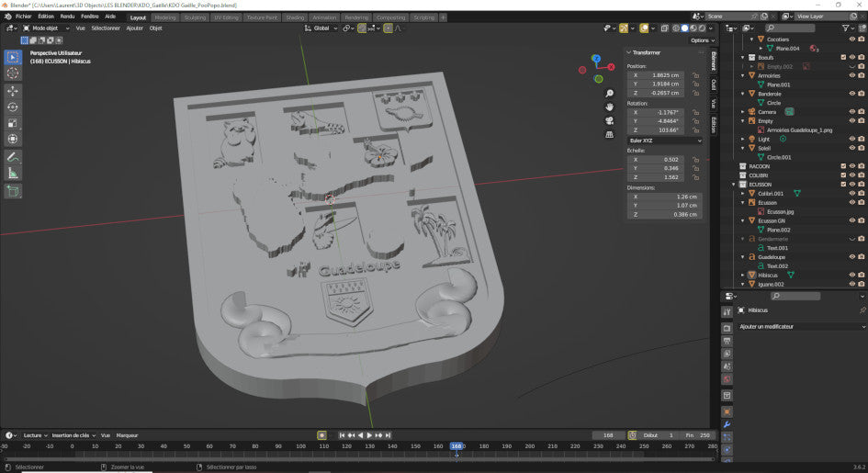The width and height of the screenshot is (868, 473).
Task: Toggle auto keying record button
Action: pos(321,435)
